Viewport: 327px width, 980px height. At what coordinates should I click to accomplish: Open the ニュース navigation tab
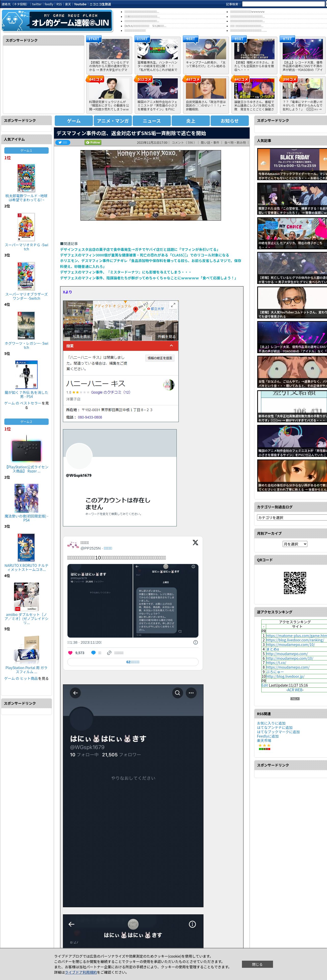click(x=152, y=121)
